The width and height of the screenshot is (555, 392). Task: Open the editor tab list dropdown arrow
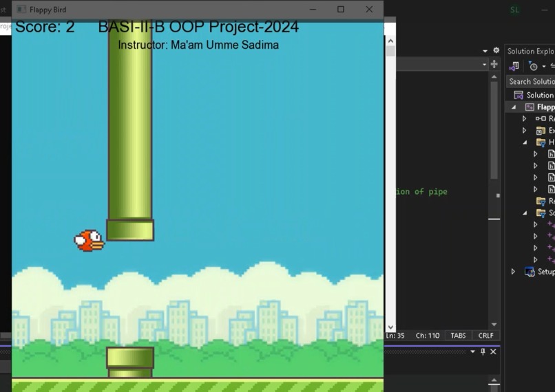[x=485, y=52]
